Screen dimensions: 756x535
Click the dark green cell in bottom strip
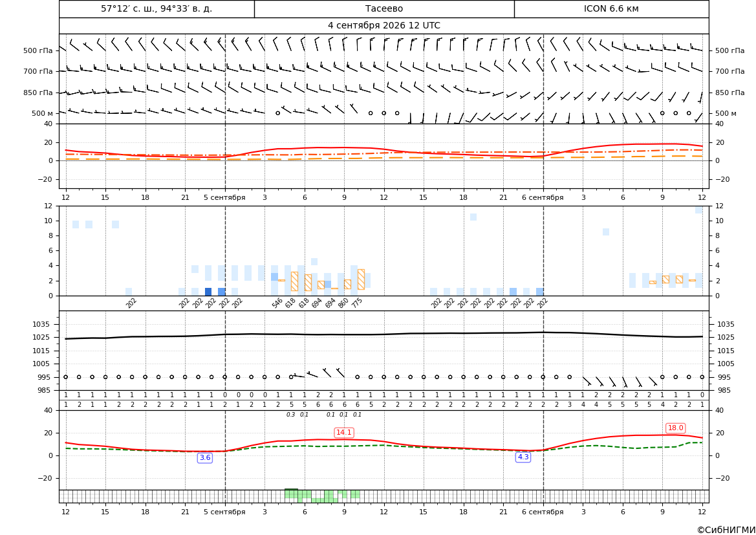(291, 490)
